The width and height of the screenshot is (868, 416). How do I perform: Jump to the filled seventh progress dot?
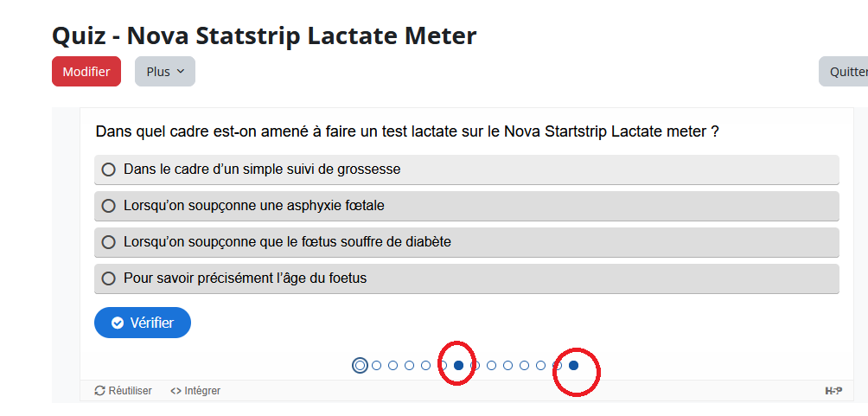pyautogui.click(x=458, y=366)
